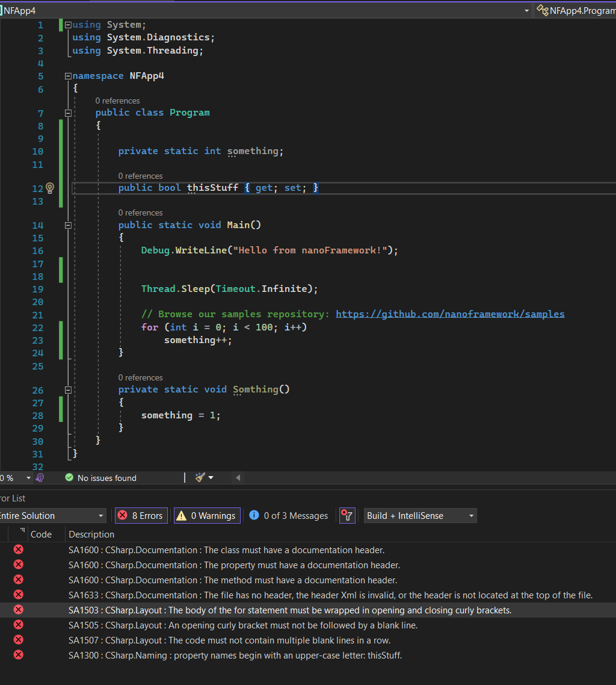Toggle the 8 Errors filter
616x685 pixels.
(x=141, y=515)
